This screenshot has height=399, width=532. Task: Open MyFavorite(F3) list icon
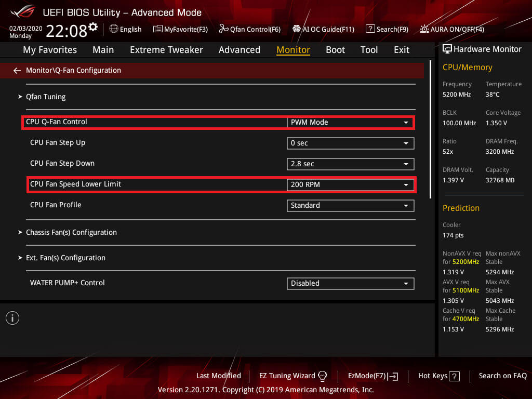point(158,29)
